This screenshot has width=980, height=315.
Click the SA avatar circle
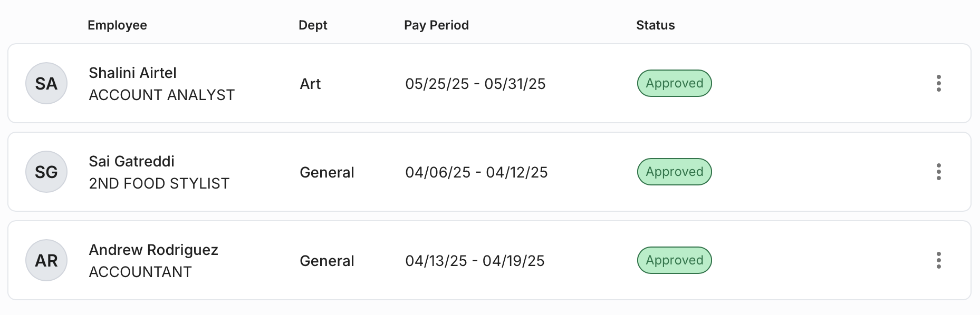click(x=46, y=83)
